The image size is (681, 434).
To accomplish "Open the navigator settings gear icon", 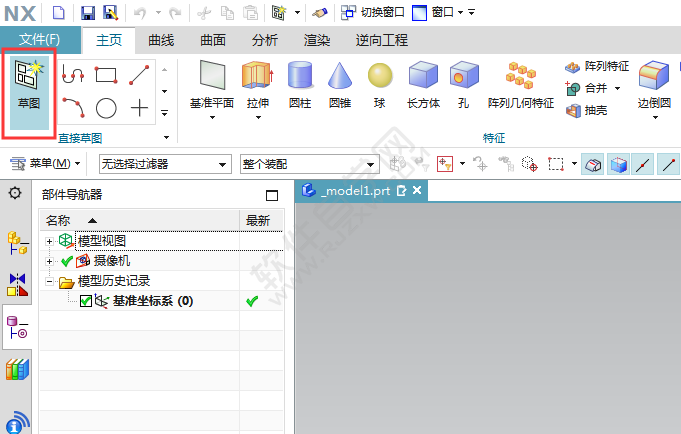I will (15, 192).
